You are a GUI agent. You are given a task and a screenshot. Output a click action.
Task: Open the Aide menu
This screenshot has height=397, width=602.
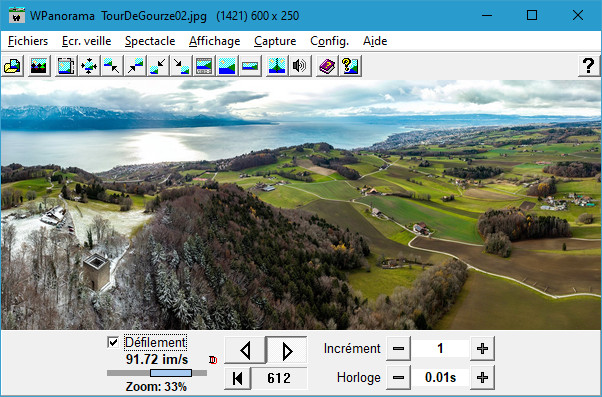coord(375,41)
